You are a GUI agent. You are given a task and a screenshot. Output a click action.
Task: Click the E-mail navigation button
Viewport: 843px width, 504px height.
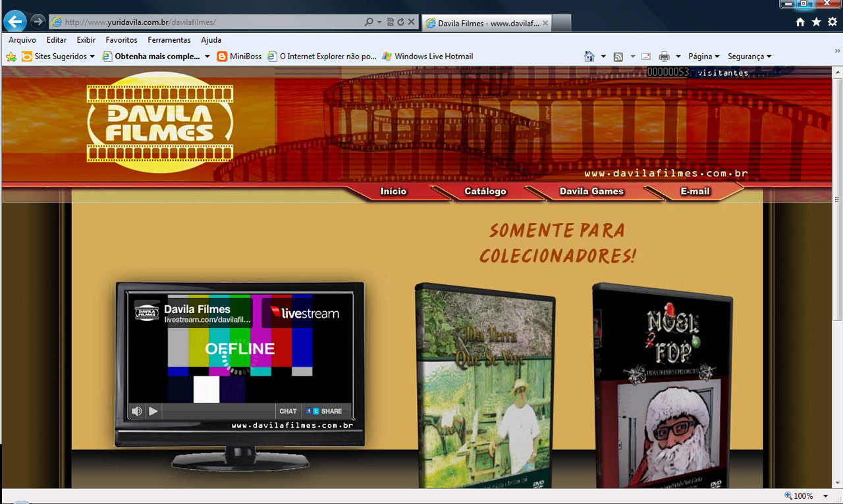[695, 191]
